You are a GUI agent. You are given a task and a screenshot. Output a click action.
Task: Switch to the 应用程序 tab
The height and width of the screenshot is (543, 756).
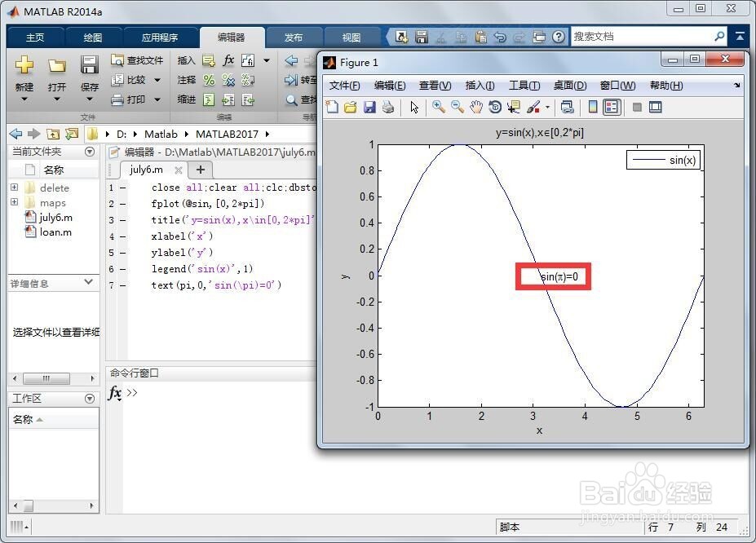(x=160, y=38)
